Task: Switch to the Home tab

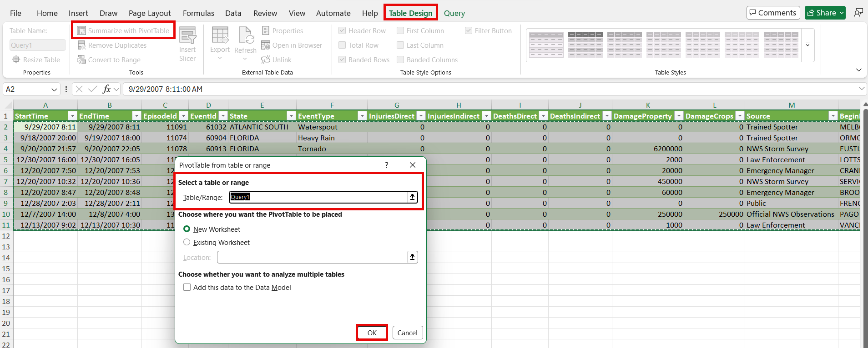Action: click(x=47, y=13)
